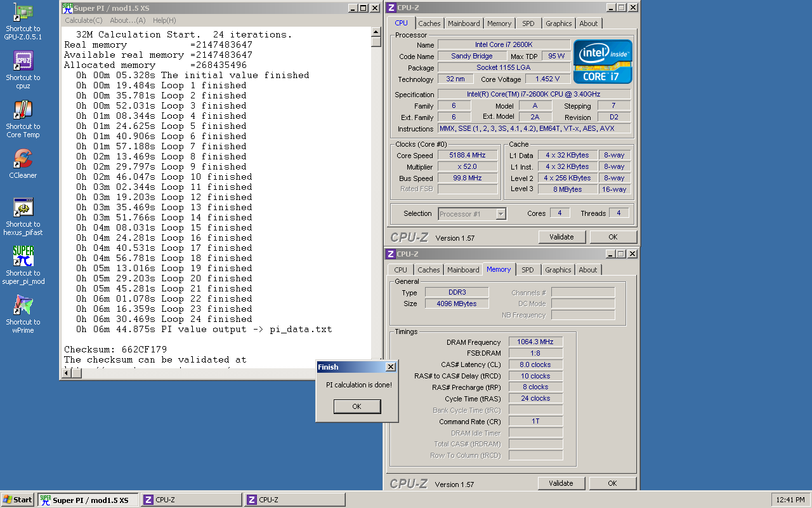Click the Super PI horizontal scrollbar left arrow
Screen dimensions: 812x508
(67, 373)
